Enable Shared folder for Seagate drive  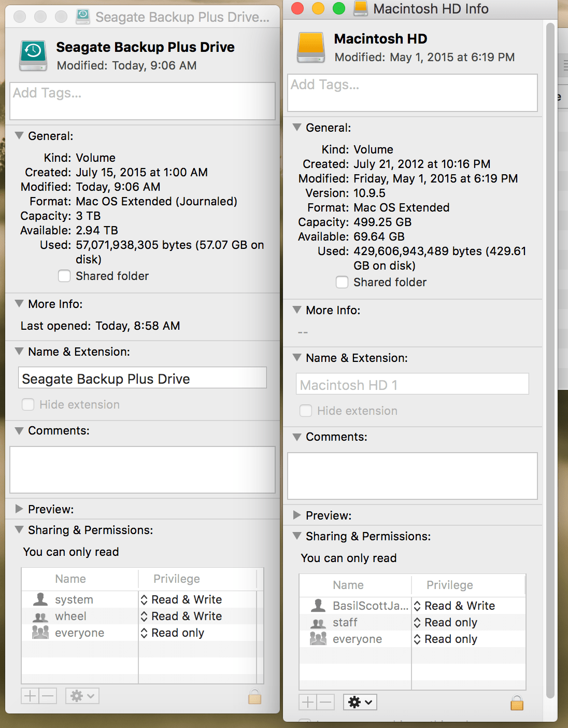coord(64,276)
